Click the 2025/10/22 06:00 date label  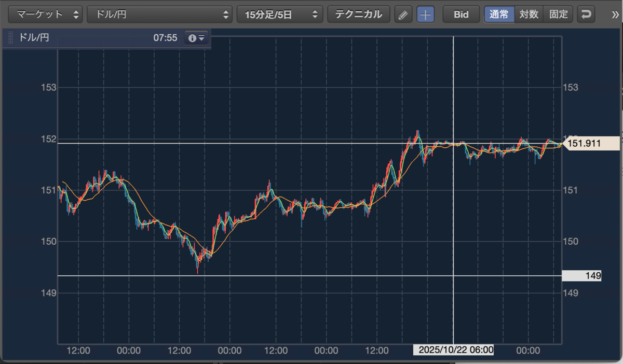point(453,349)
